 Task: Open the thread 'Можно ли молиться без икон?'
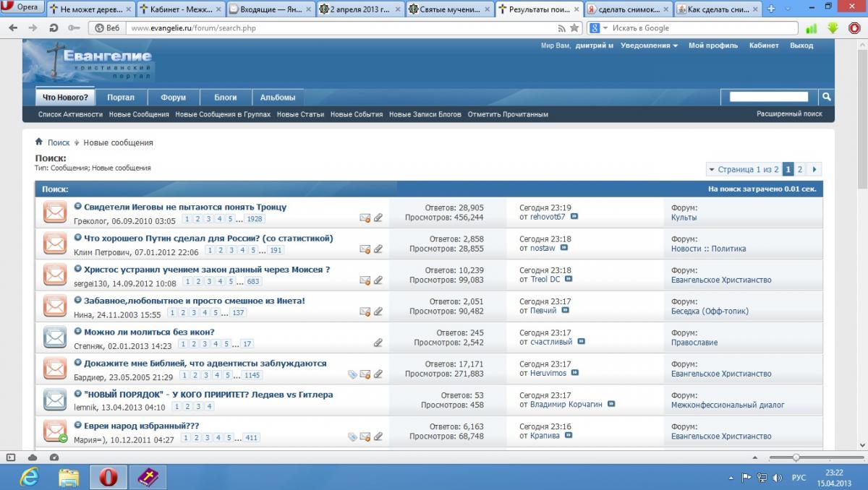coord(149,332)
